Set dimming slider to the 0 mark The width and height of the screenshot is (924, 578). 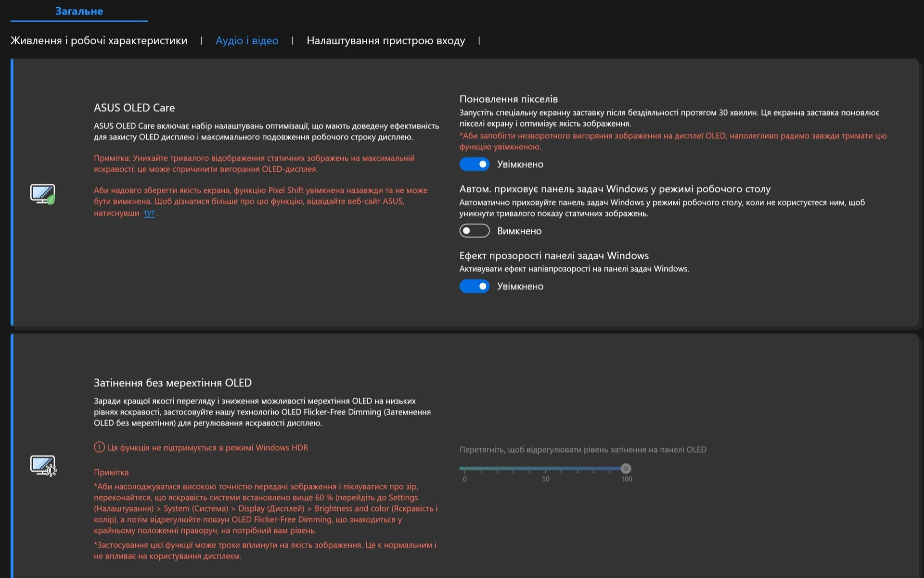[x=464, y=468]
